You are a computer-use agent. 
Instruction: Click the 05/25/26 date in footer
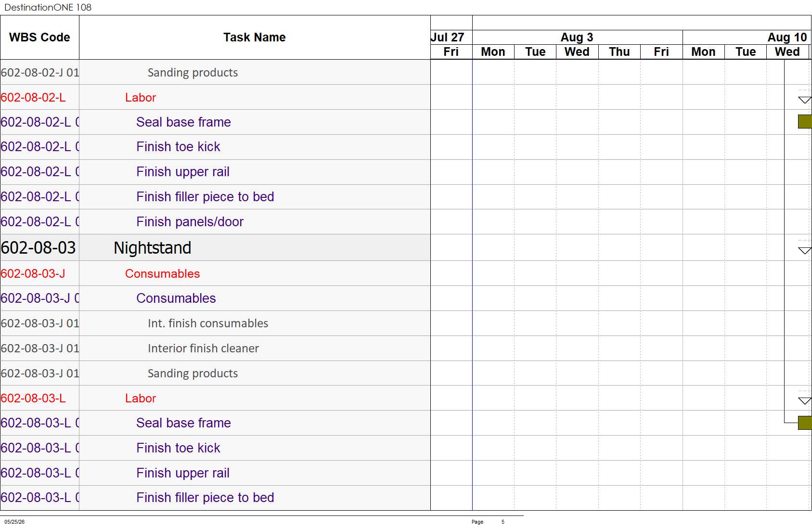[14, 522]
